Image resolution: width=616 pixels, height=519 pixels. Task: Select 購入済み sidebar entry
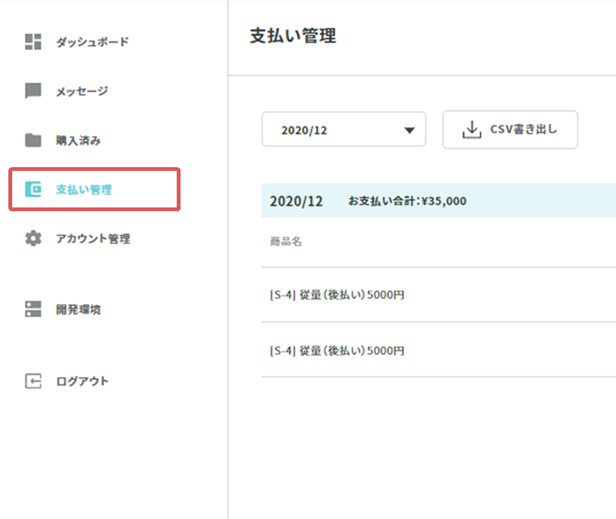tap(79, 140)
